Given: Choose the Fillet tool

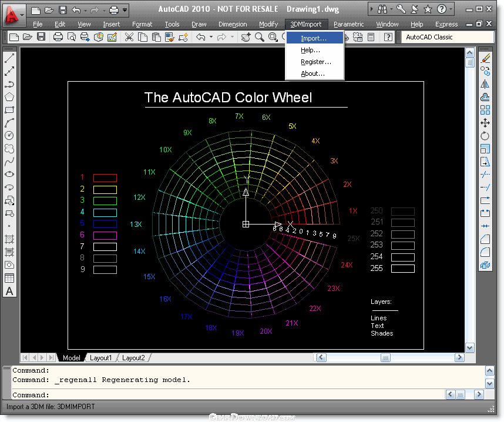Looking at the screenshot, I should 485,252.
